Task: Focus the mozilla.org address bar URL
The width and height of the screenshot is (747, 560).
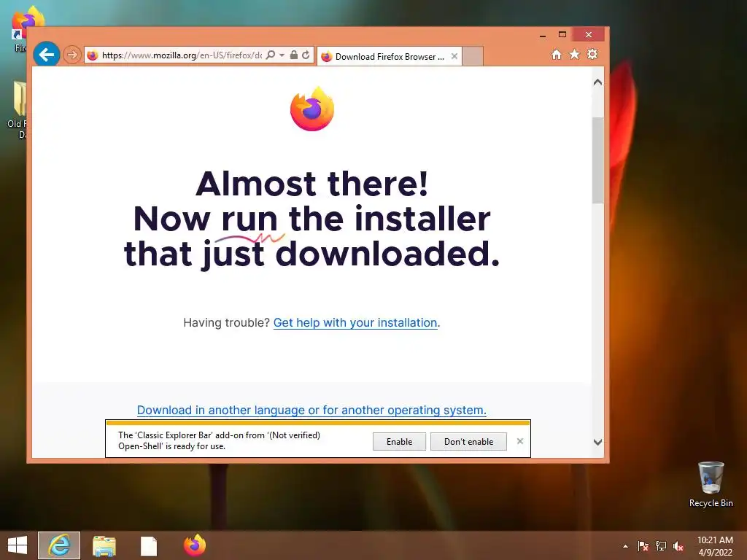Action: [182, 55]
